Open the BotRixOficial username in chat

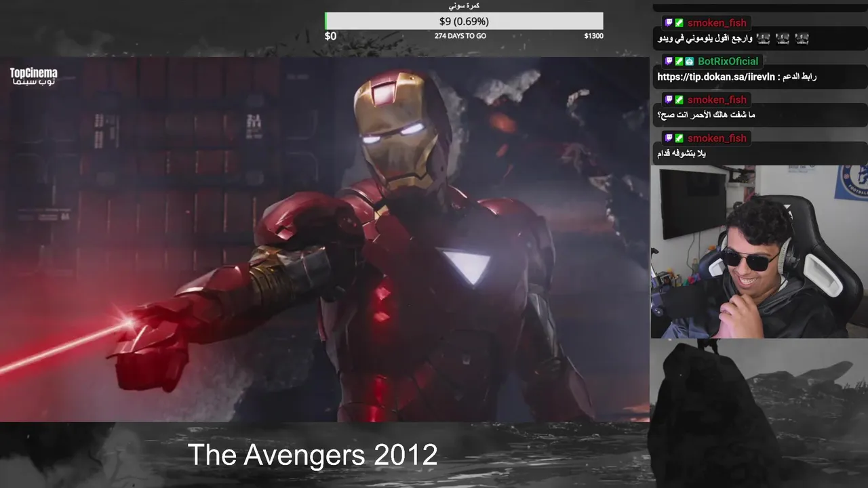(728, 61)
